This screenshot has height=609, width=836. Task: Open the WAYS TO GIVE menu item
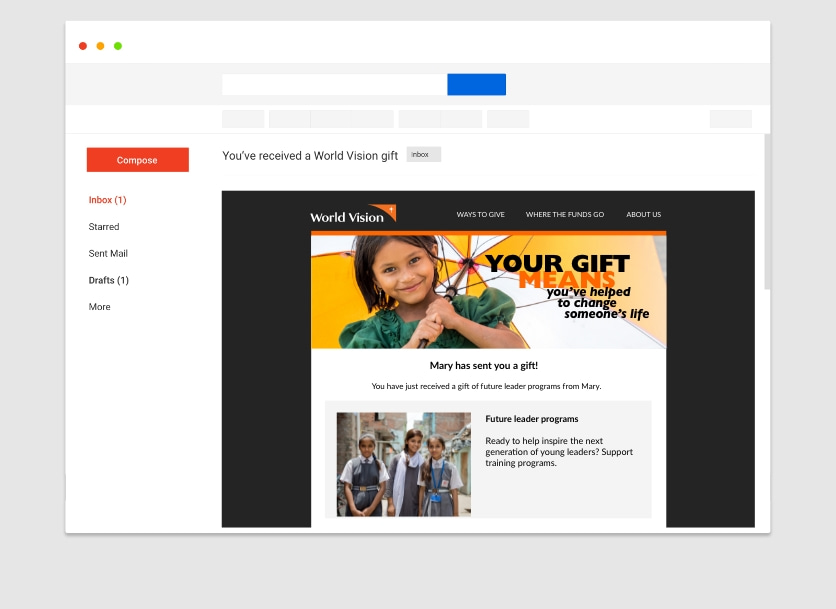point(480,214)
